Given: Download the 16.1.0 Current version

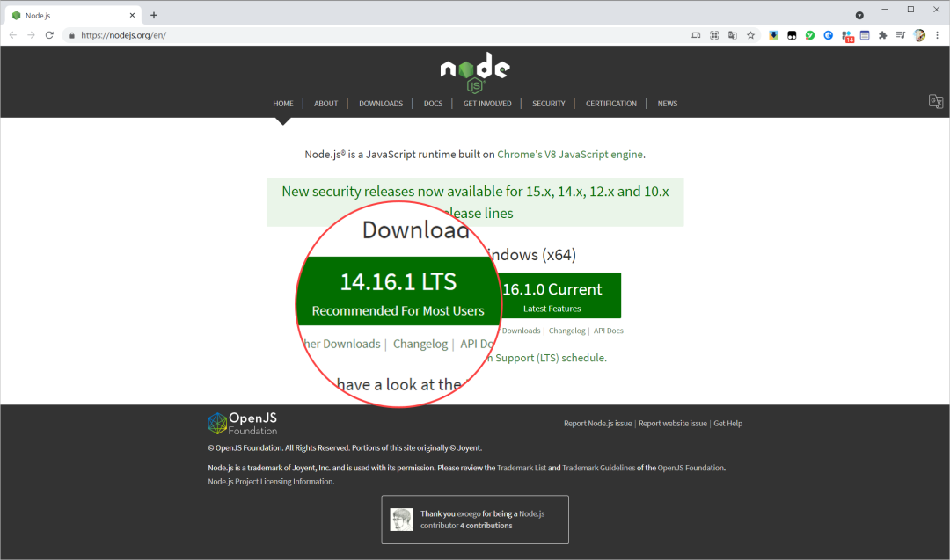Looking at the screenshot, I should point(559,295).
